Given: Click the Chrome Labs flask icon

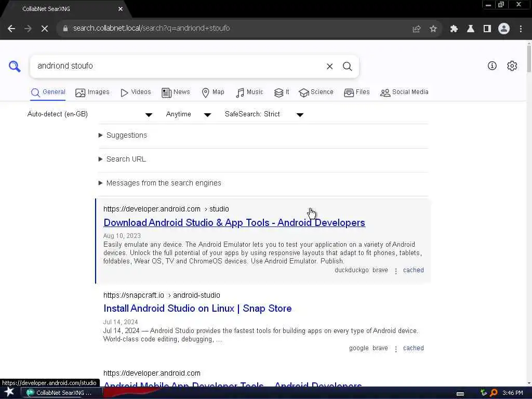Looking at the screenshot, I should pos(471,29).
